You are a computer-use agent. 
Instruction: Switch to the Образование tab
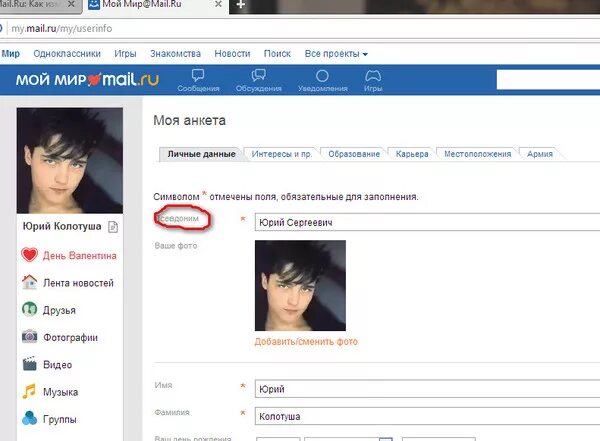[354, 154]
